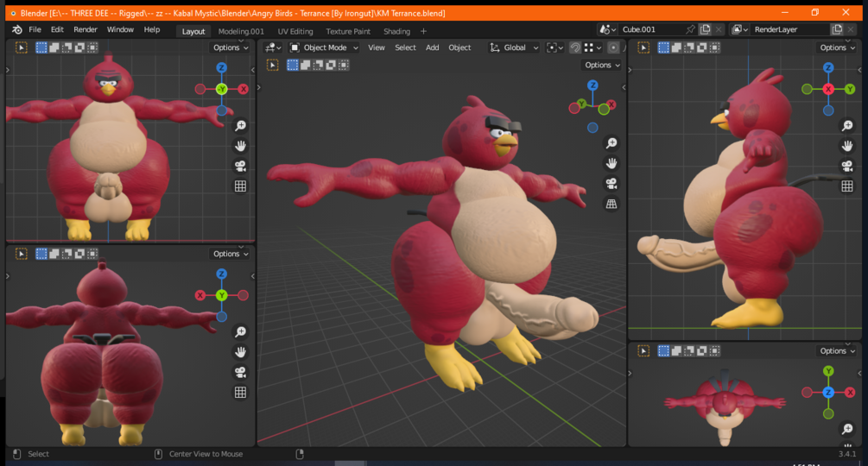
Task: Add new view layer icon beside RenderLayer
Action: pyautogui.click(x=837, y=29)
